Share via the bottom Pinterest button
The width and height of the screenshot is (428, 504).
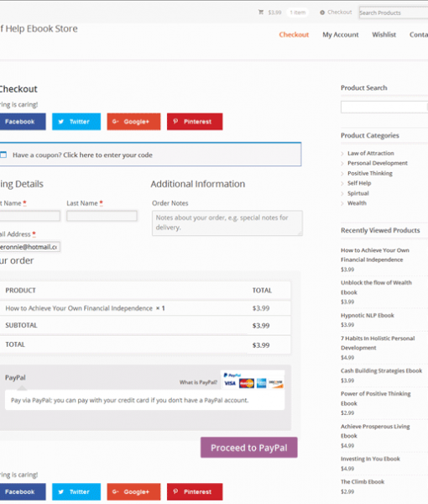(195, 491)
